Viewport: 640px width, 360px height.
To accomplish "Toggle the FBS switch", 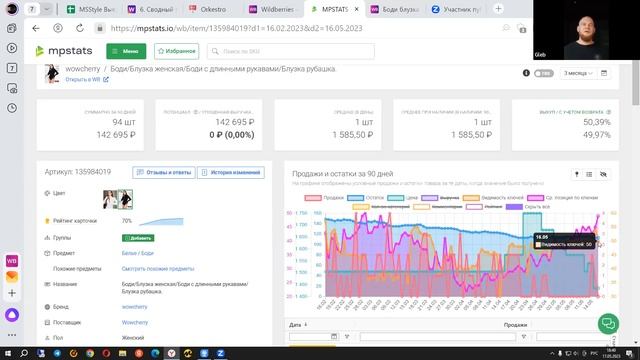I will [544, 73].
